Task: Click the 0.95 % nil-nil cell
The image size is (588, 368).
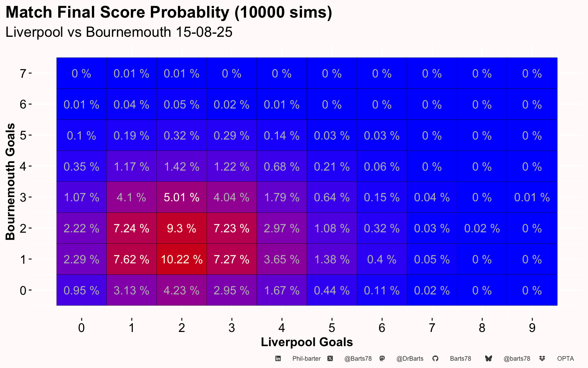Action: [x=81, y=291]
